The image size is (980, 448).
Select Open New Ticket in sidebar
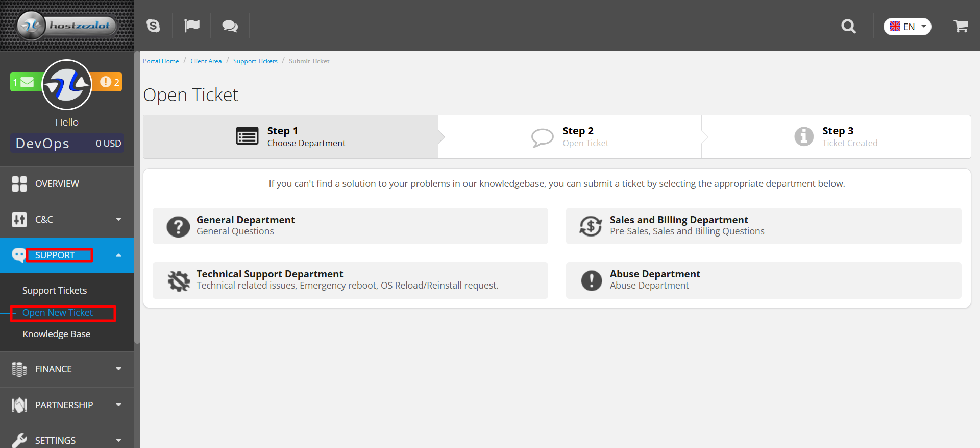(x=58, y=313)
